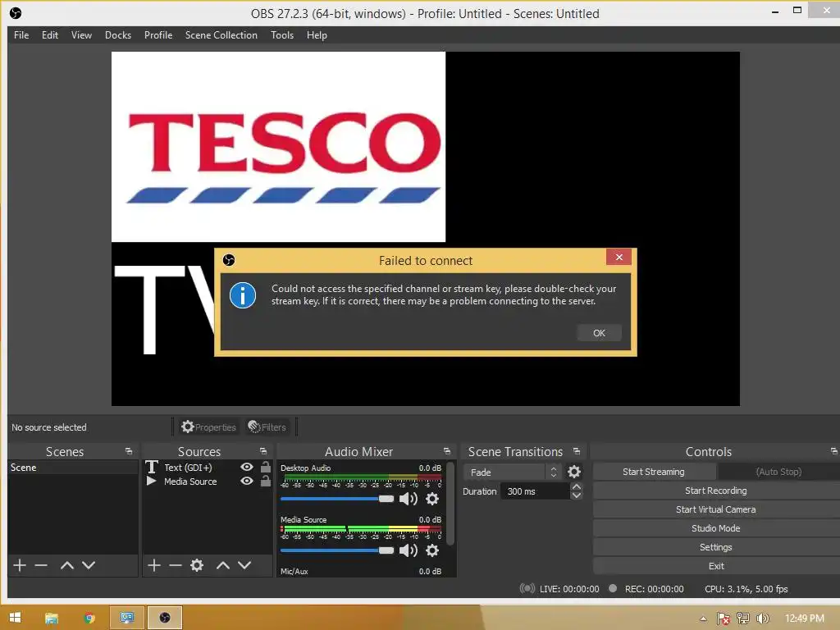The width and height of the screenshot is (840, 630).
Task: Click Start Streaming
Action: click(x=654, y=472)
